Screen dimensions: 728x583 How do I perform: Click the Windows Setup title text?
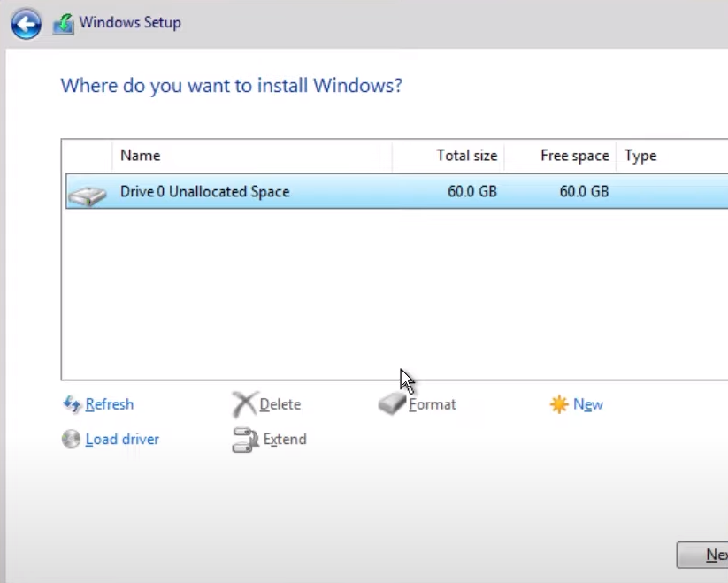tap(130, 23)
